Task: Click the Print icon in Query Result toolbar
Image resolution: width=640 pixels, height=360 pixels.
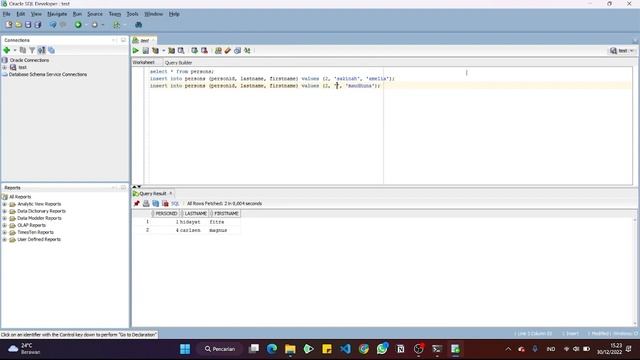Action: click(146, 203)
